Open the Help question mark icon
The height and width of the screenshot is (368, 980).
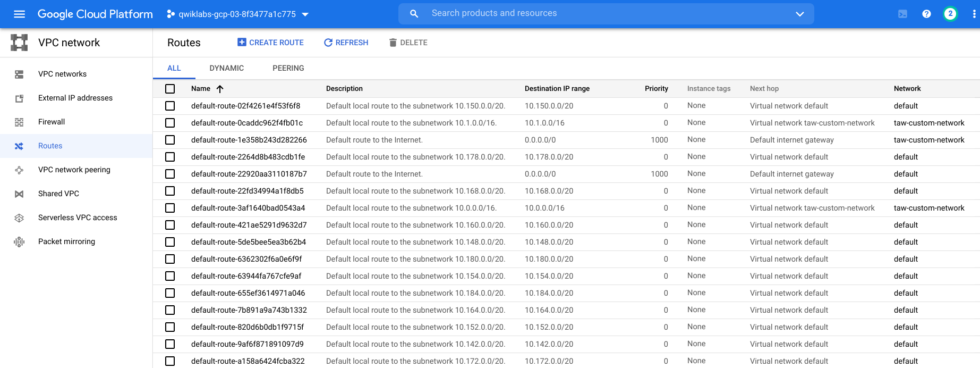pyautogui.click(x=926, y=14)
